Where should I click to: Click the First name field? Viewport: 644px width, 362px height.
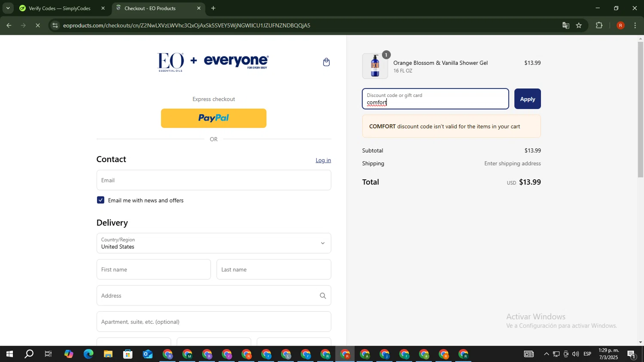tap(154, 269)
